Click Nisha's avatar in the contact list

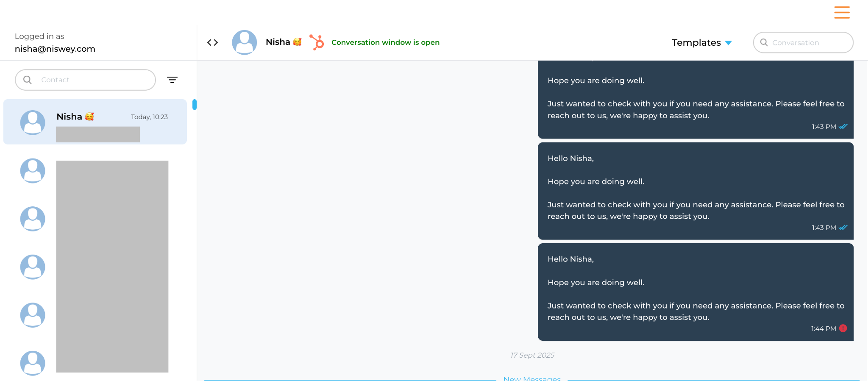[33, 122]
